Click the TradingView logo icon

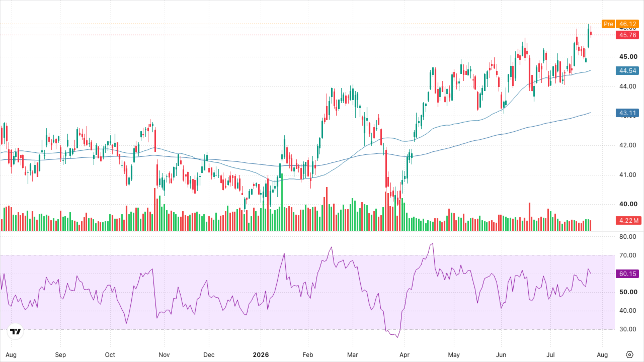coord(15,332)
